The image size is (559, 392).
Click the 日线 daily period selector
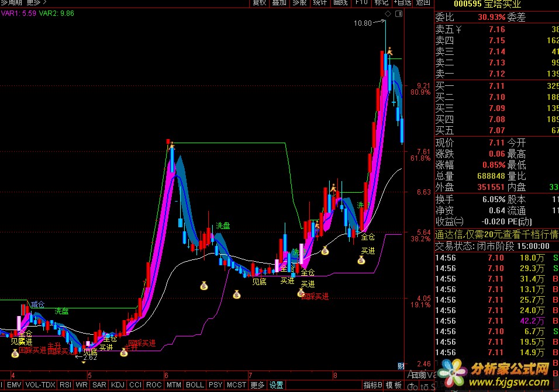tap(419, 375)
